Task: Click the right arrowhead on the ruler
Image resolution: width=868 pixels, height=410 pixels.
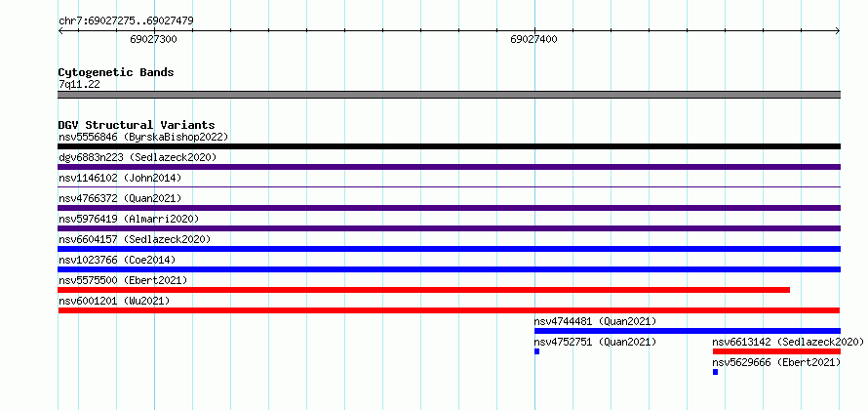Action: [838, 31]
